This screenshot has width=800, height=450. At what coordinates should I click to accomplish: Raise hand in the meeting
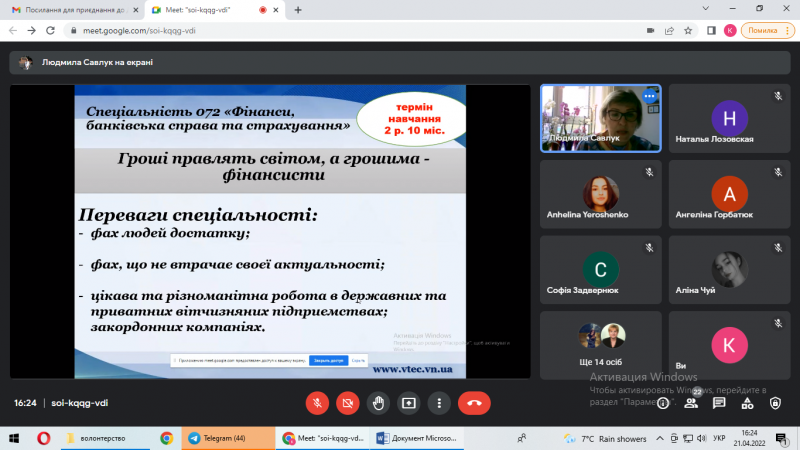tap(378, 403)
